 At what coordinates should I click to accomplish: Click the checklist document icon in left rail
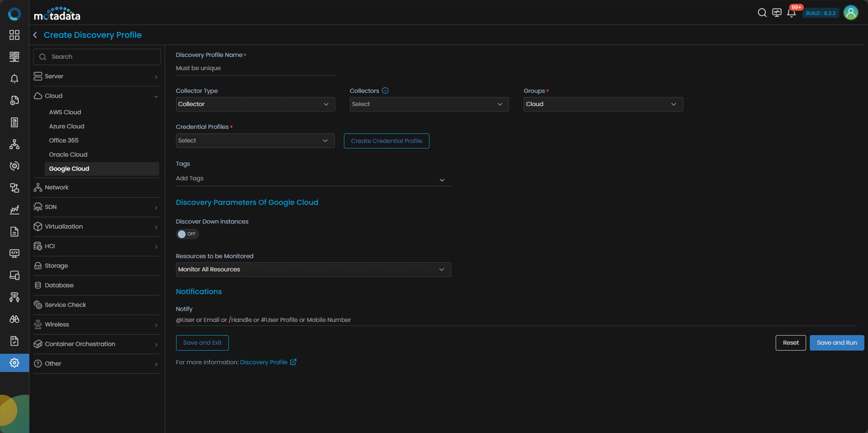click(x=15, y=341)
